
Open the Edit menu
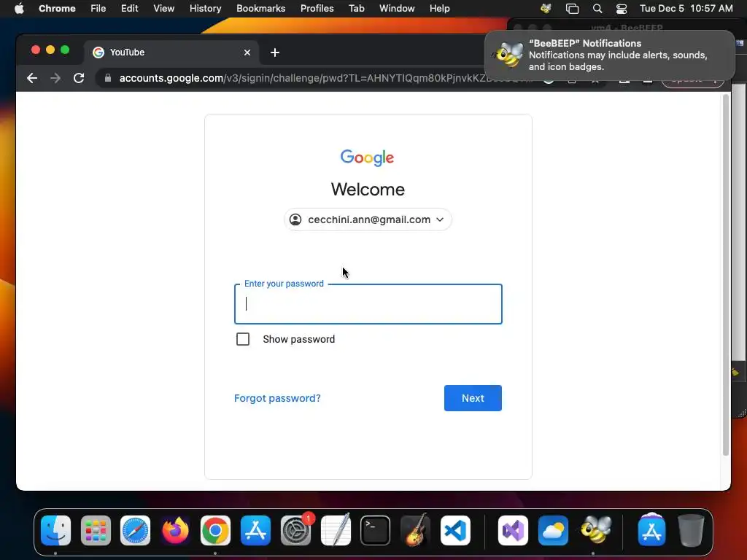click(130, 8)
